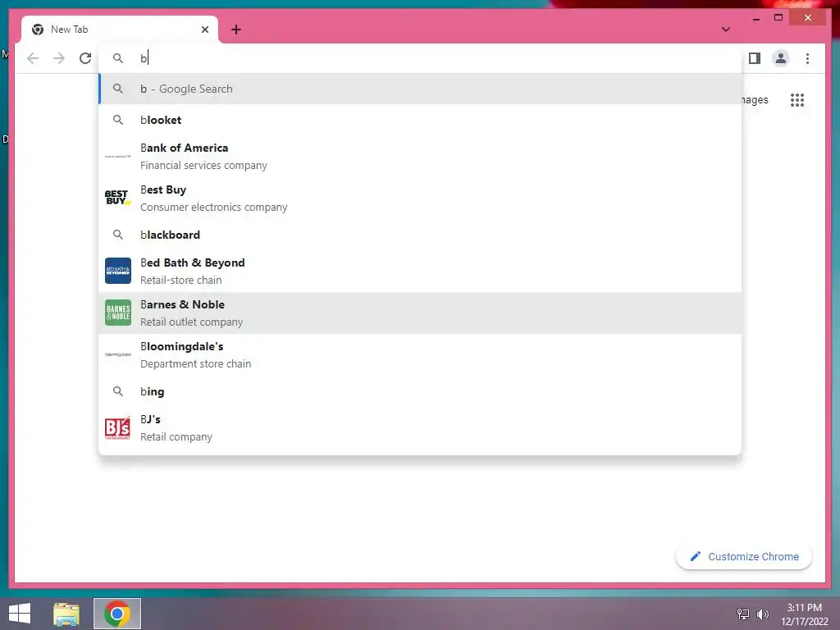Open the network tray icon

click(x=743, y=614)
